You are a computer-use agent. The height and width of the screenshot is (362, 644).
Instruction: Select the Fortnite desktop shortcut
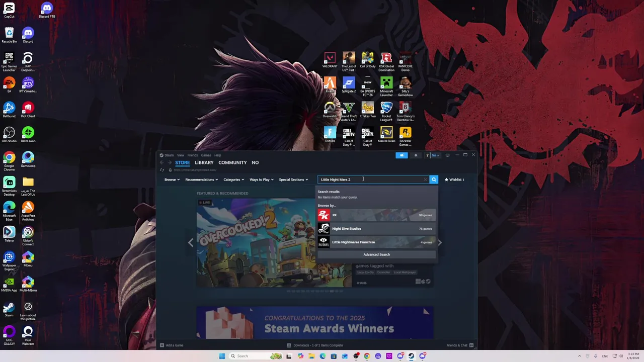click(330, 135)
